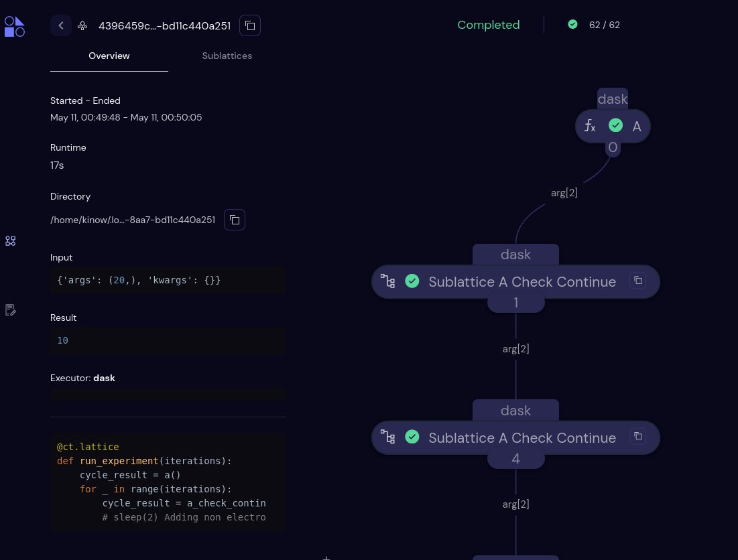Screen dimensions: 738x560
Task: Click the Covalent logo icon
Action: pyautogui.click(x=14, y=26)
